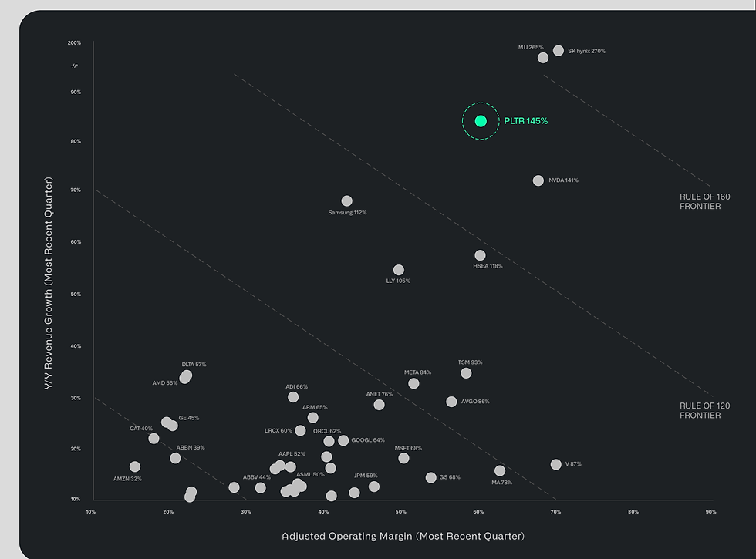This screenshot has height=559, width=756.
Task: Select the "AMZN 32%" label
Action: (127, 479)
